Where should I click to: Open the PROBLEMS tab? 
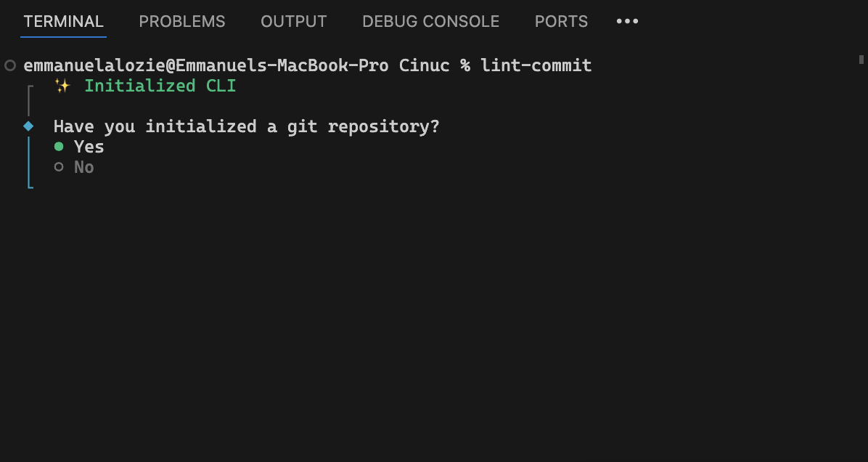[182, 22]
